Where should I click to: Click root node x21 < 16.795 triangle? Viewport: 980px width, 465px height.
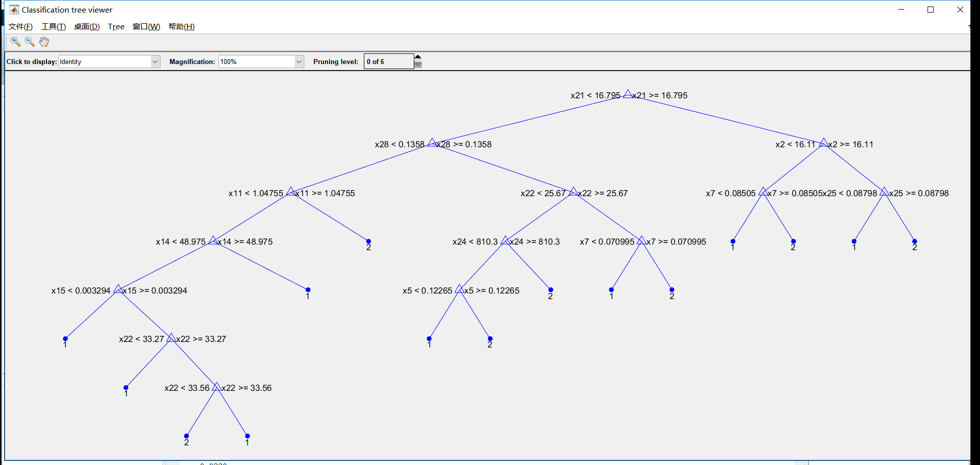(627, 94)
